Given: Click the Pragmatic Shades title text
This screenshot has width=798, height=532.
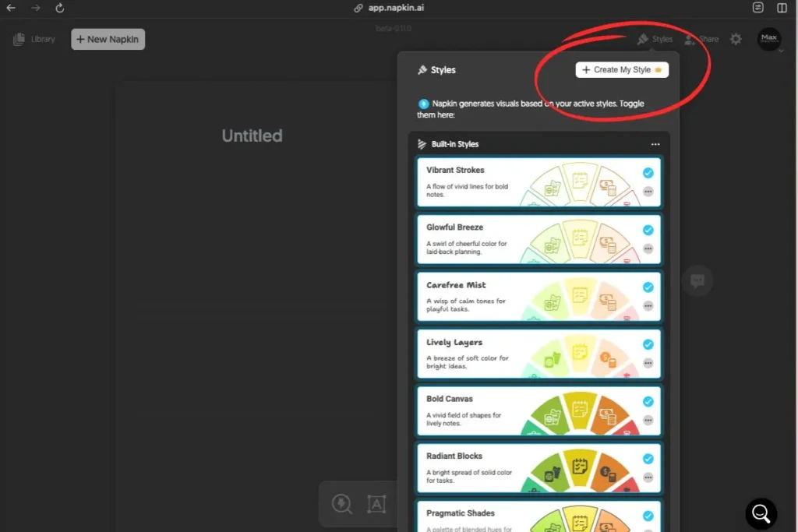Looking at the screenshot, I should tap(461, 513).
